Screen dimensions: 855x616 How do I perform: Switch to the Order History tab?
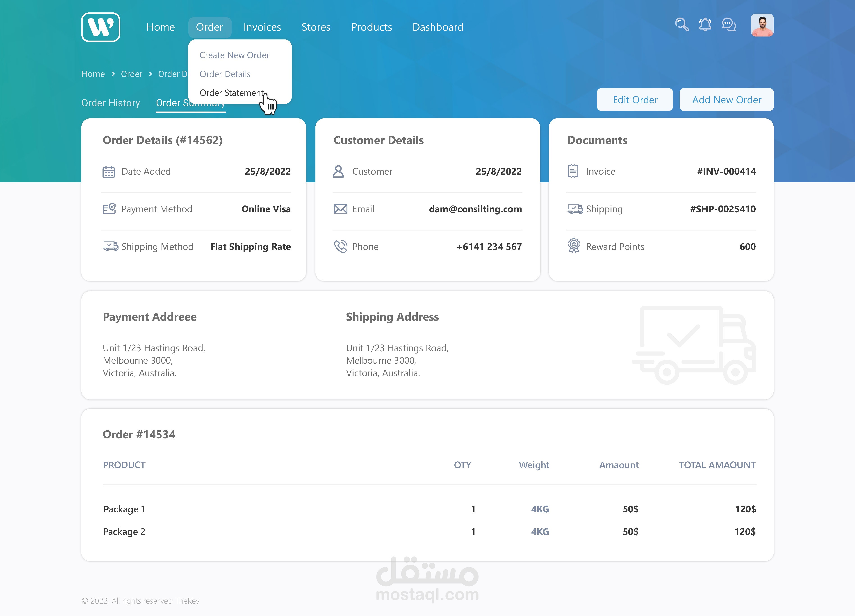point(110,103)
